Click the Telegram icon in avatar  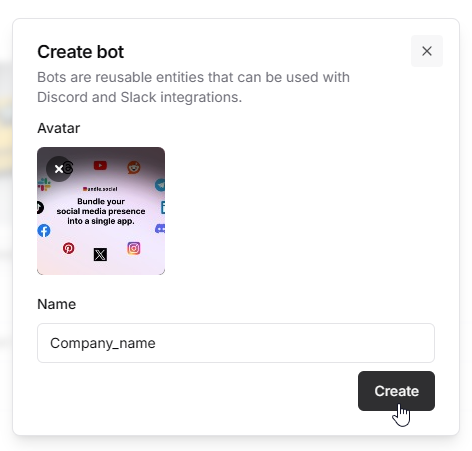[x=160, y=185]
